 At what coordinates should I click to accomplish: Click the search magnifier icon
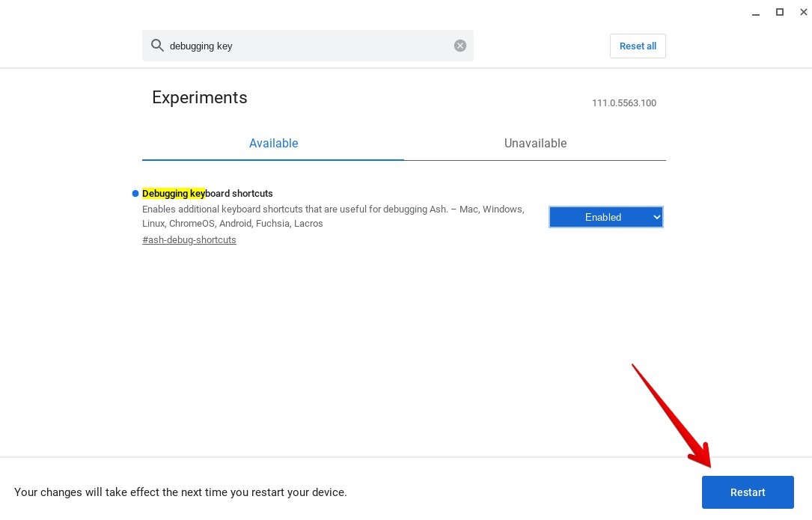tap(157, 45)
